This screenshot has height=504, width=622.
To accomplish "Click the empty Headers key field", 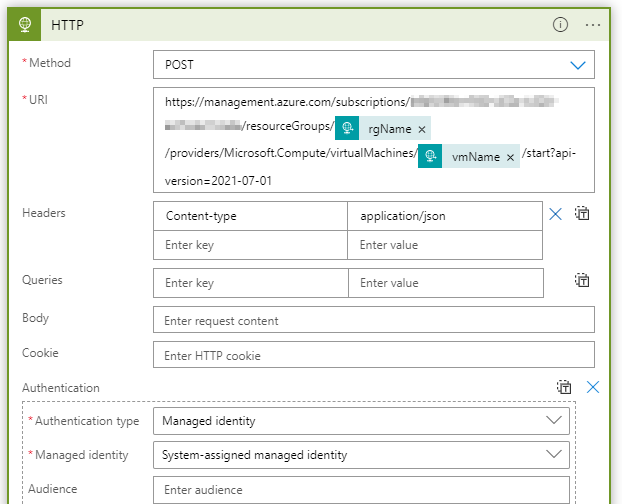I will [250, 245].
